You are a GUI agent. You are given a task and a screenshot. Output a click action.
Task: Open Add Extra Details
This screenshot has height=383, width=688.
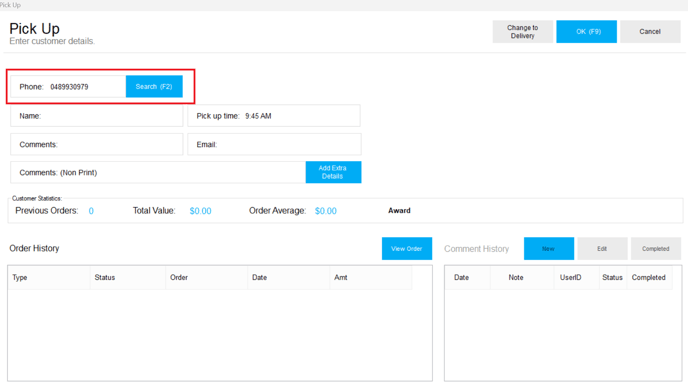[x=333, y=172]
